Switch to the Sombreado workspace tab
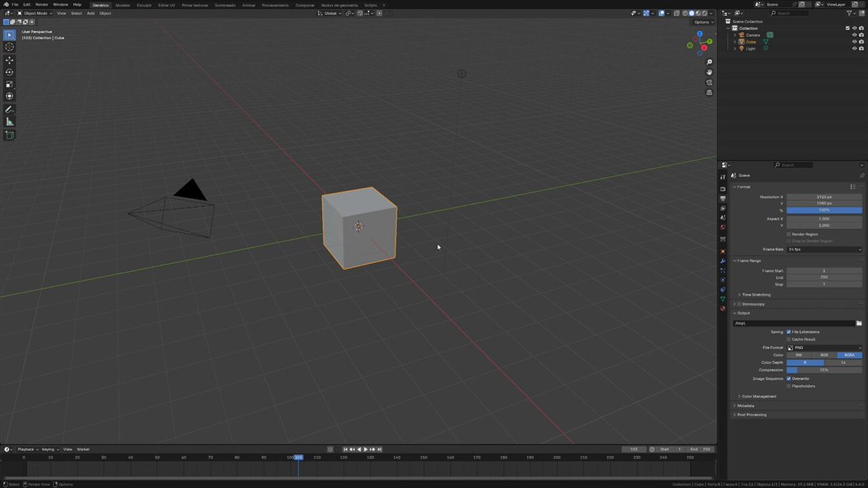This screenshot has width=868, height=488. (x=225, y=4)
